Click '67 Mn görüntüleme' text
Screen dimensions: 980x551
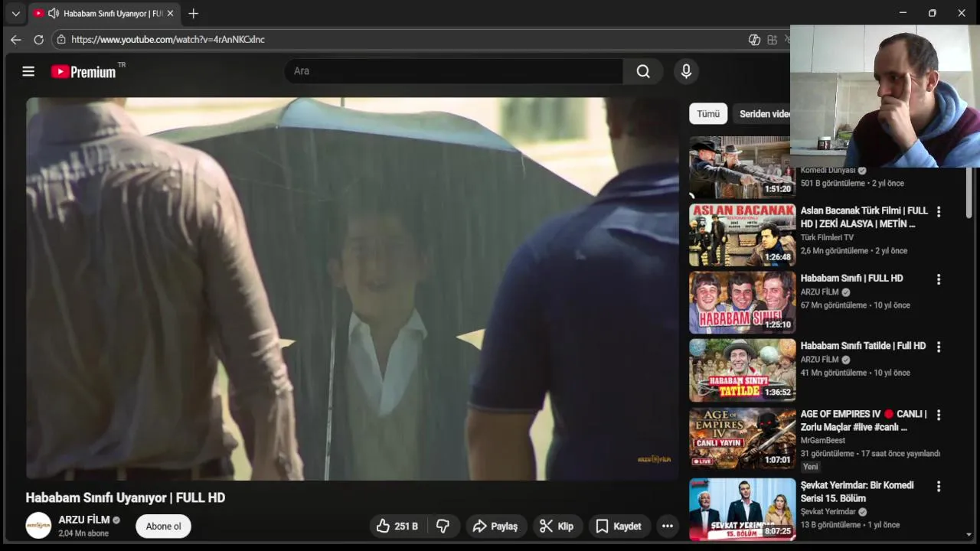pyautogui.click(x=834, y=305)
